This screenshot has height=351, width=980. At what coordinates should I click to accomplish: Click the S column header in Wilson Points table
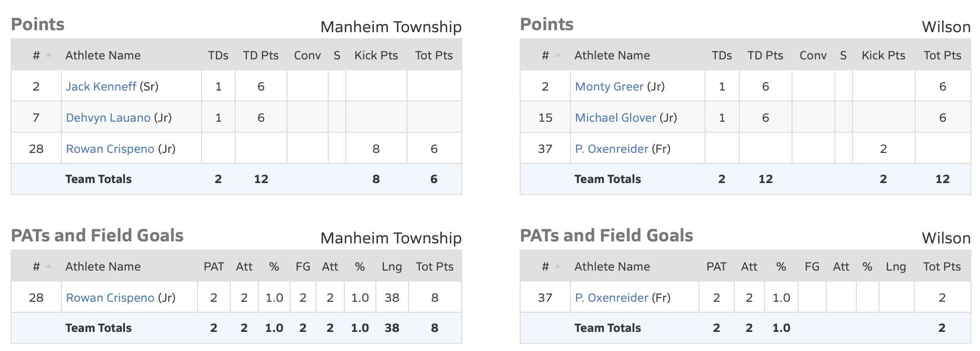(x=843, y=55)
